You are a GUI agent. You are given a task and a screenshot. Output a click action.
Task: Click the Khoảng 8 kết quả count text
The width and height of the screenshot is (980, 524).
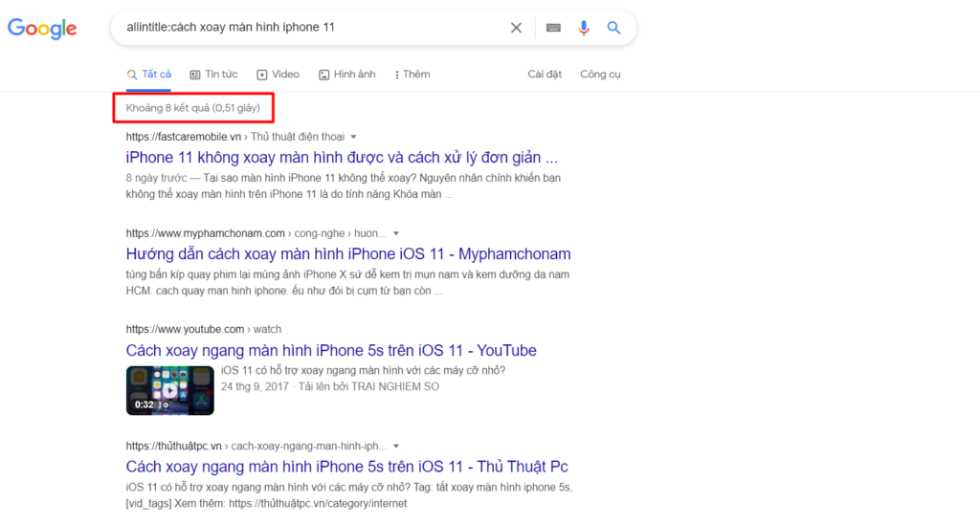(x=193, y=108)
